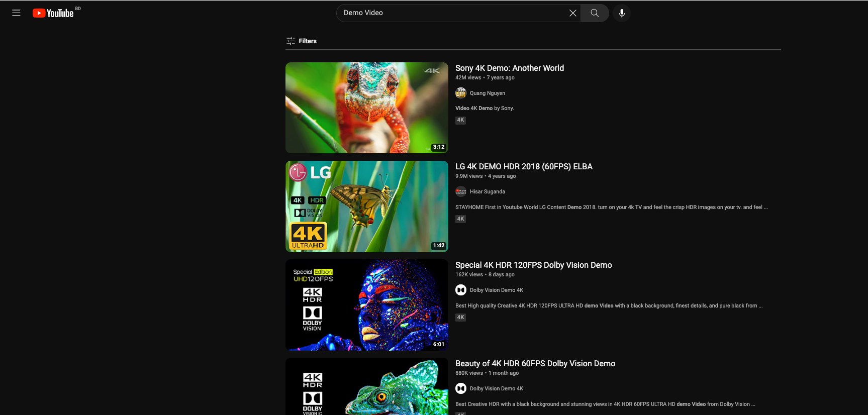Clear the search query with X
This screenshot has width=868, height=415.
pos(572,13)
